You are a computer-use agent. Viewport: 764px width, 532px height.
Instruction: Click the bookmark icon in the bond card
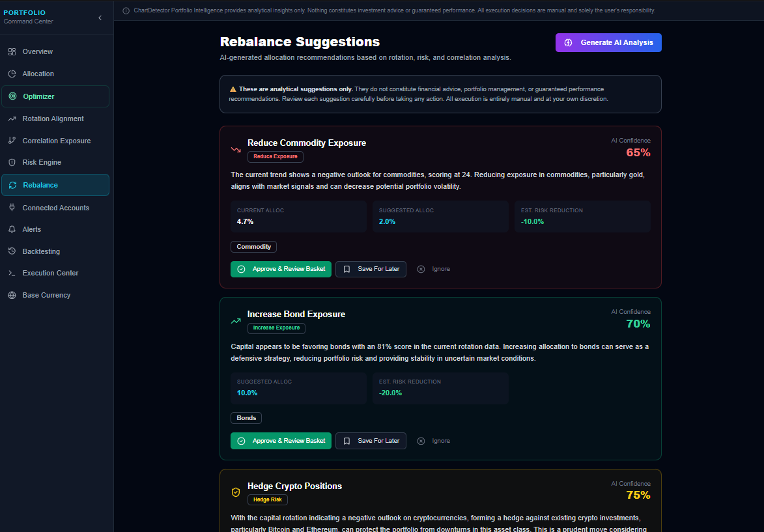click(347, 441)
